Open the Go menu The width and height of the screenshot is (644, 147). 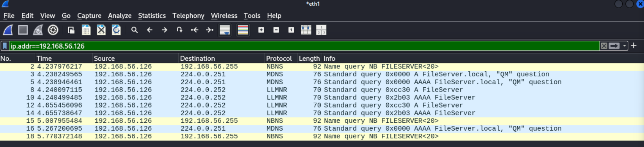click(66, 16)
